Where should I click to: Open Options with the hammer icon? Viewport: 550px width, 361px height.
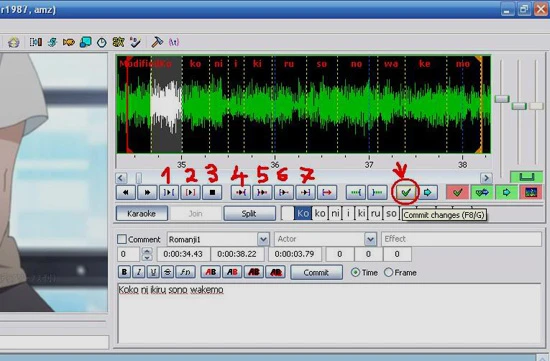coord(156,42)
